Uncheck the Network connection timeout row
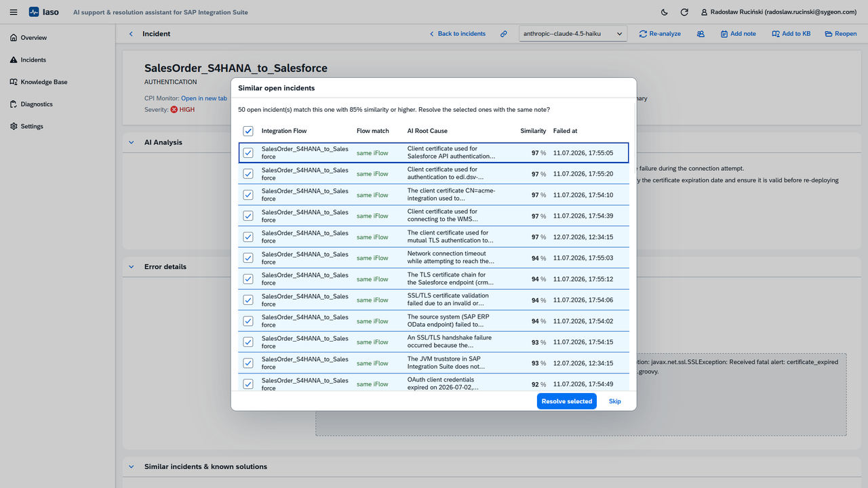Image resolution: width=868 pixels, height=488 pixels. (x=248, y=258)
